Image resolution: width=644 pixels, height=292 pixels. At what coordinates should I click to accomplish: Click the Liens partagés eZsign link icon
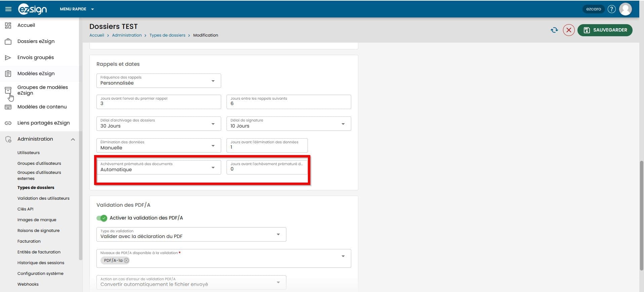point(8,123)
